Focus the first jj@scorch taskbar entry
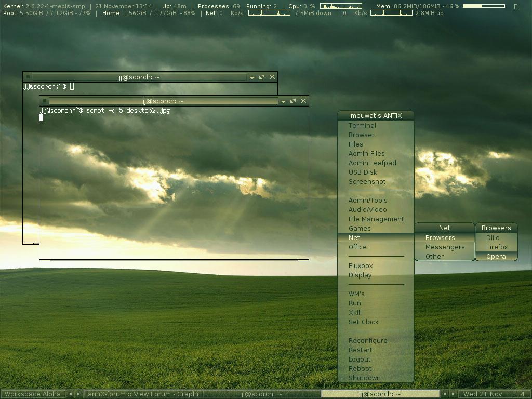The image size is (532, 399). pyautogui.click(x=262, y=394)
